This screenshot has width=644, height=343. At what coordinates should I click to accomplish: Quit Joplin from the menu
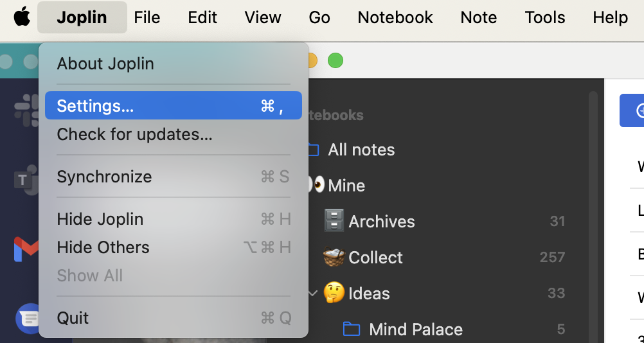click(x=73, y=318)
